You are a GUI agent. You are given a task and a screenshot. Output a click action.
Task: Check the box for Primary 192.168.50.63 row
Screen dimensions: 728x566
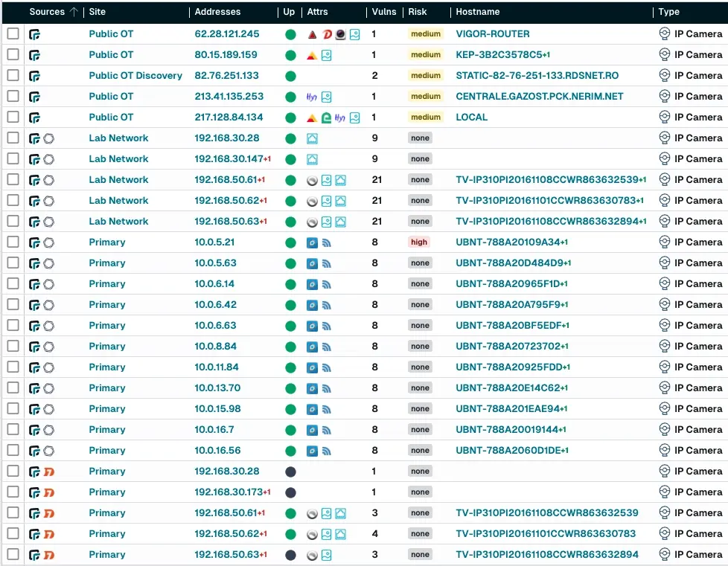(13, 555)
